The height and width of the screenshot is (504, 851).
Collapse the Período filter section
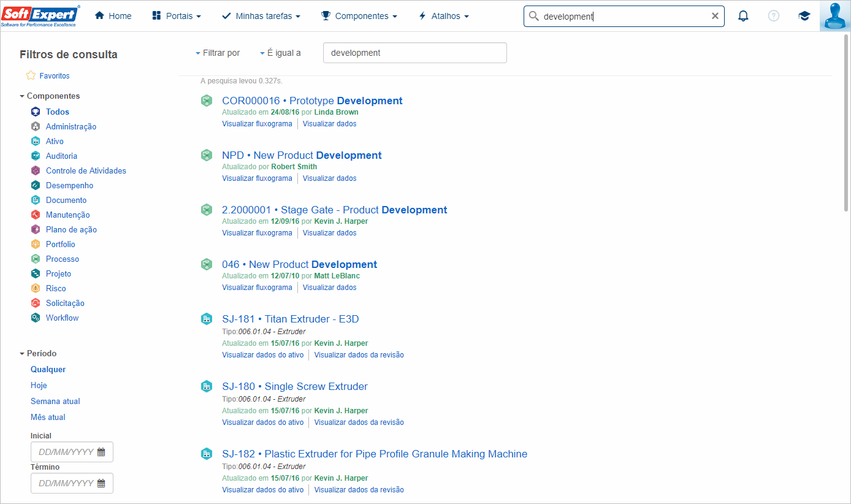click(38, 353)
